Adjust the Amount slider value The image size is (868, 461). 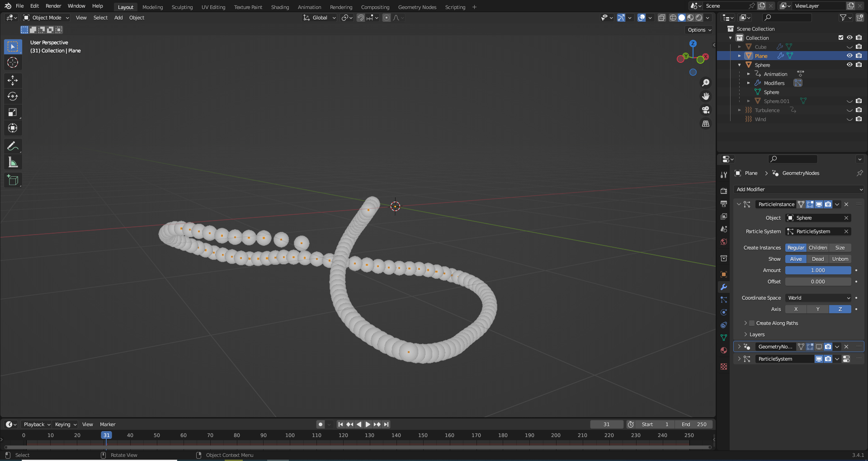[x=817, y=270]
